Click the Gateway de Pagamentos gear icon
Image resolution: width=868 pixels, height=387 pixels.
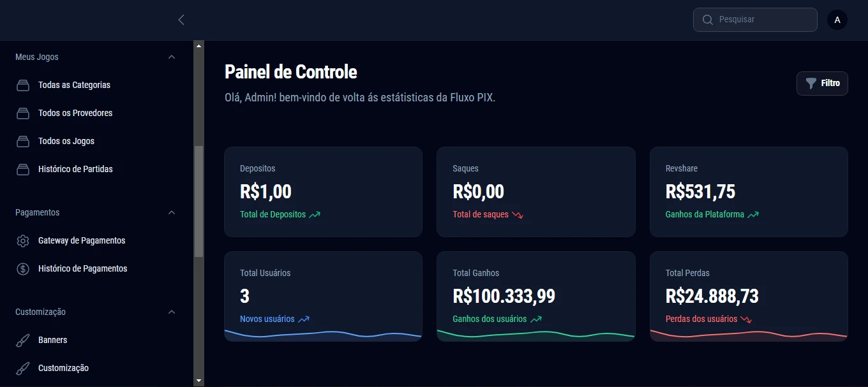coord(23,240)
